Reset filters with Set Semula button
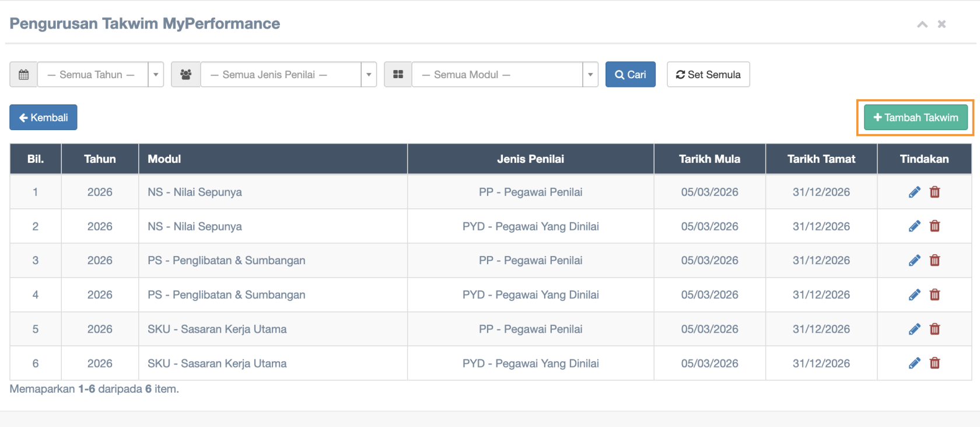This screenshot has width=980, height=427. click(x=708, y=75)
